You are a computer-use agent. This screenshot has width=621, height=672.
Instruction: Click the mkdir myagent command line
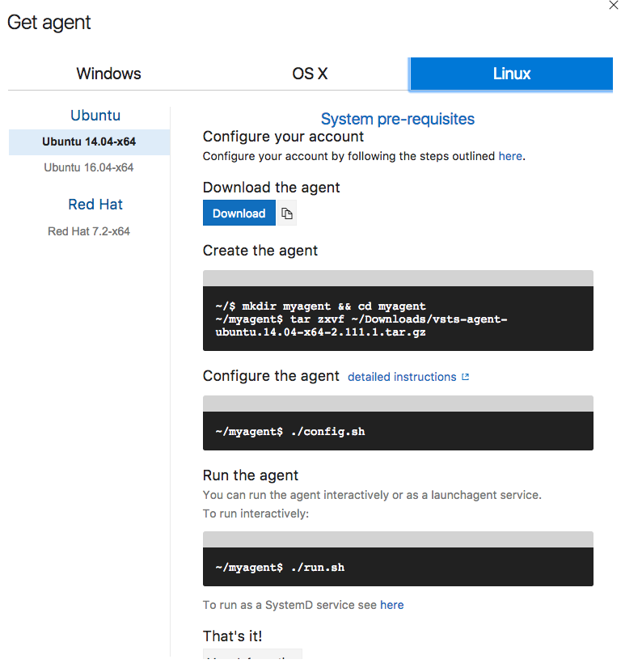[x=320, y=306]
